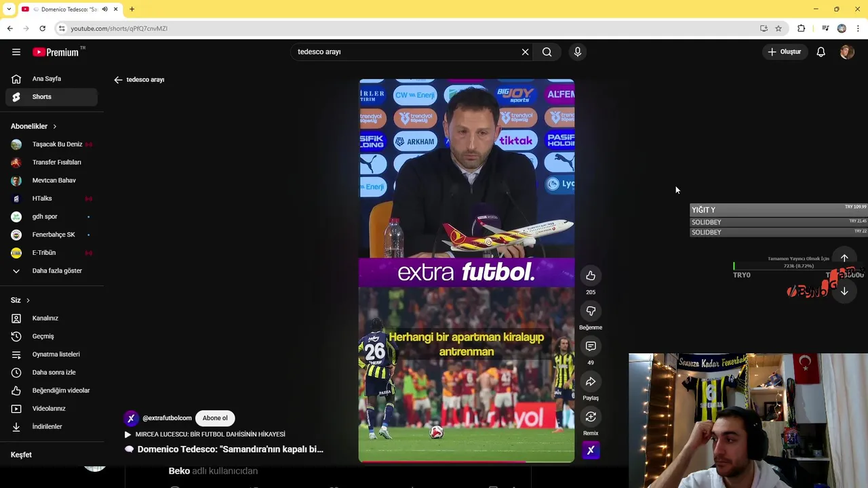The width and height of the screenshot is (868, 488).
Task: Go to previous short arrow
Action: (x=844, y=258)
